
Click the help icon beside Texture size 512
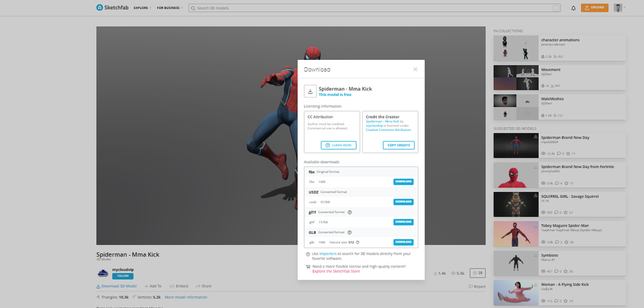[x=358, y=242]
